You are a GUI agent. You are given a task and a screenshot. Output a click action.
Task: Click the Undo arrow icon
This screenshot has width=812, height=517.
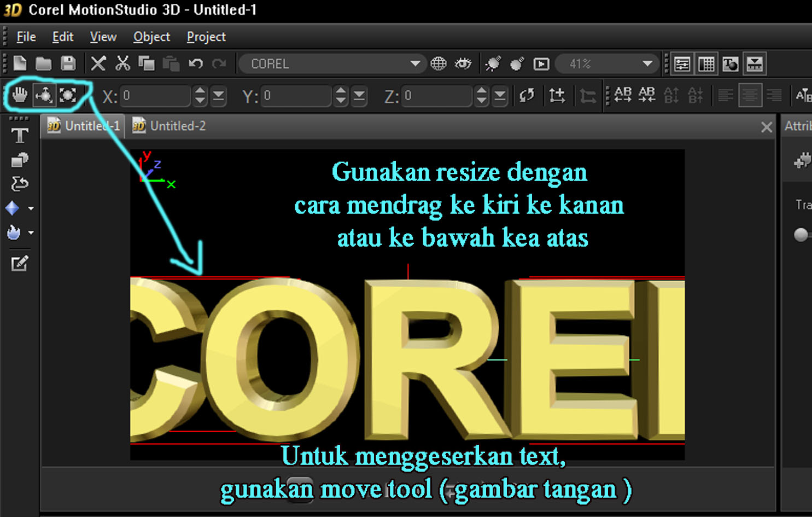click(x=195, y=64)
